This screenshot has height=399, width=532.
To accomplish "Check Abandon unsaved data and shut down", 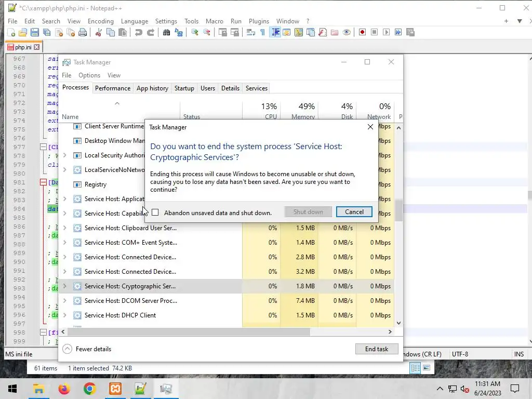I will click(155, 212).
